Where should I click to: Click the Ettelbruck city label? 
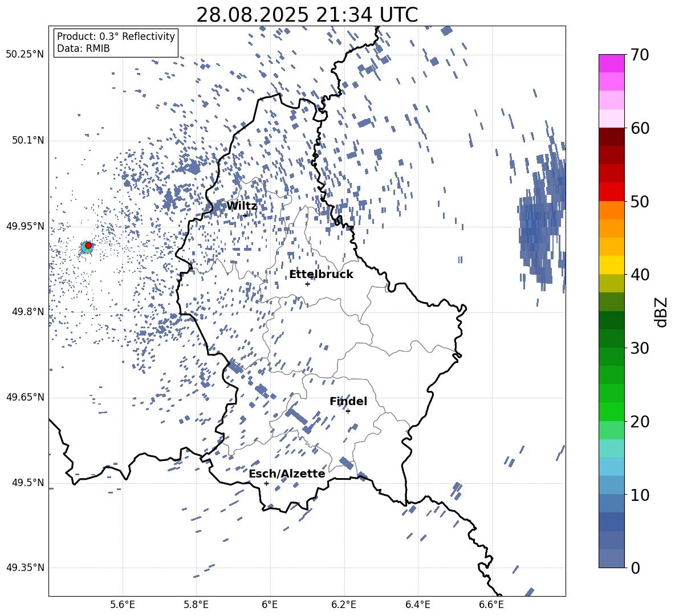(x=321, y=275)
